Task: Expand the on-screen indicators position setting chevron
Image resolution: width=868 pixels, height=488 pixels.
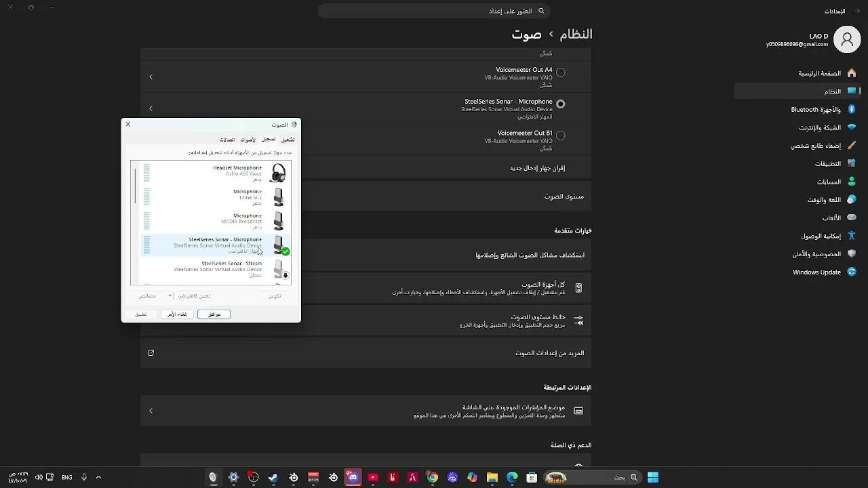Action: 151,411
